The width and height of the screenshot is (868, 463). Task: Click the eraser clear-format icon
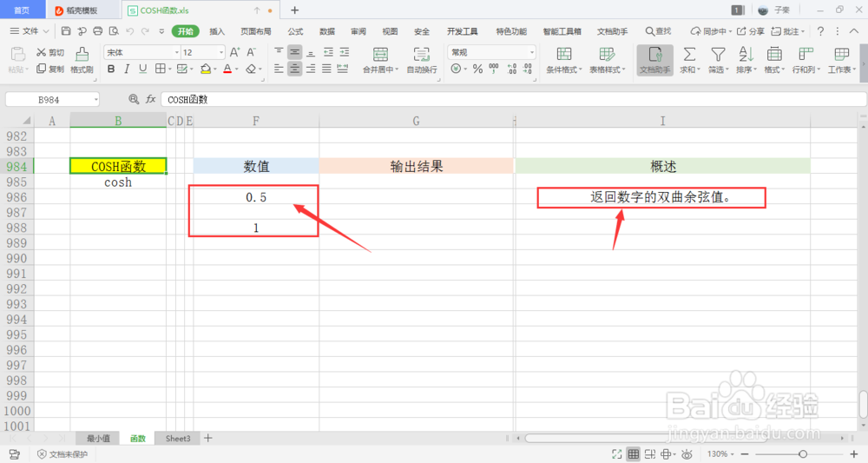click(x=252, y=69)
